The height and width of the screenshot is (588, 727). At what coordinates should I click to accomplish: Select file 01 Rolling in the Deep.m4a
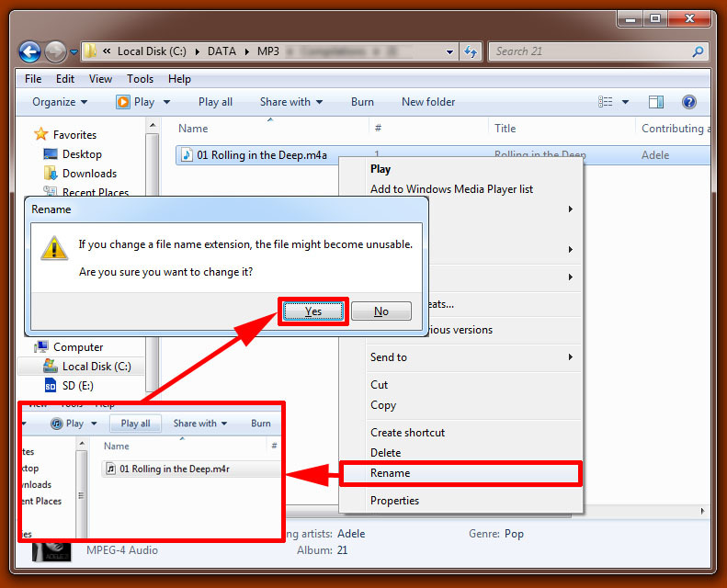(x=262, y=155)
